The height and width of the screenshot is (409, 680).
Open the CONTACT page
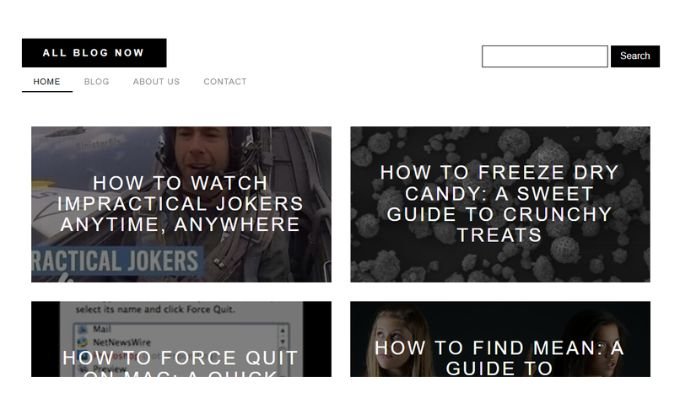(x=225, y=82)
